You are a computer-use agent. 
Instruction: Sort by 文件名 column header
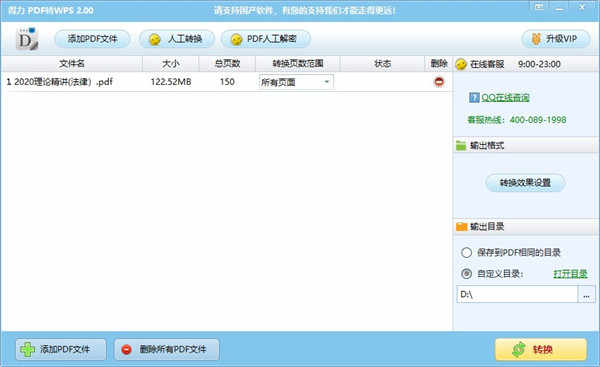72,64
